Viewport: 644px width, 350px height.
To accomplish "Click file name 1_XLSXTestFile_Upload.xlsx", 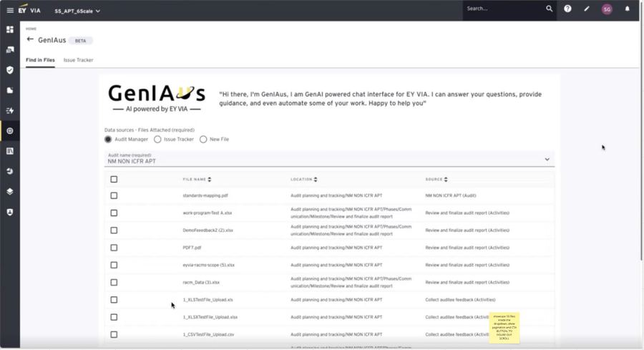I will click(210, 317).
